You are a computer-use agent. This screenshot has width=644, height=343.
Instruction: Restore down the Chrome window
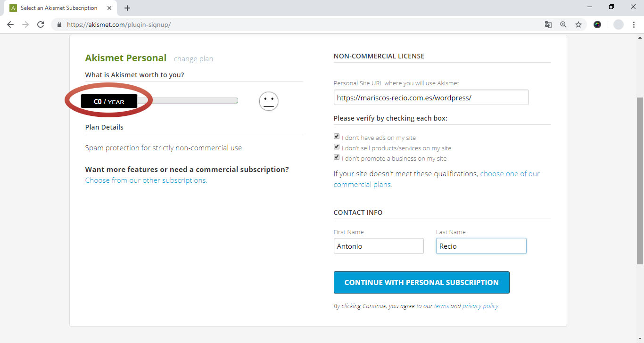pyautogui.click(x=611, y=7)
